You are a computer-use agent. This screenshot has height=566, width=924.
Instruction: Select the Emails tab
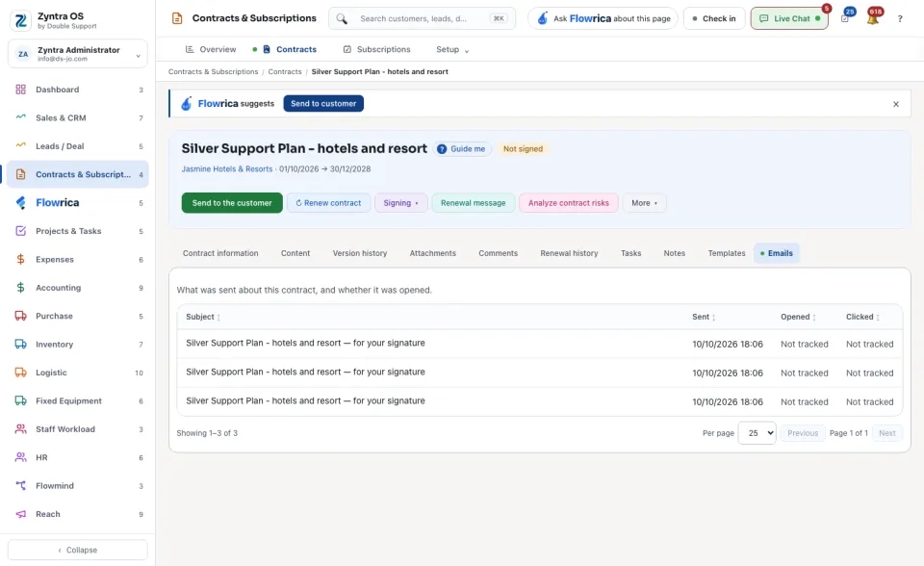pyautogui.click(x=777, y=253)
